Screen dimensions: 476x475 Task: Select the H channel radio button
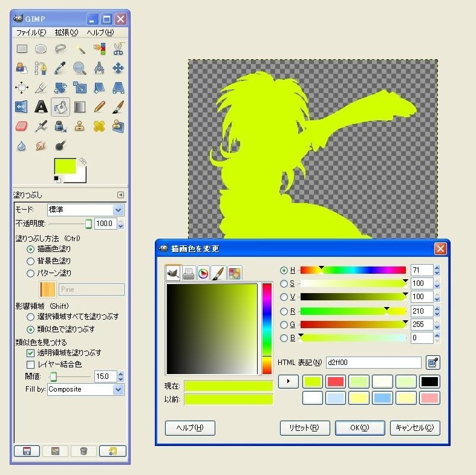284,270
